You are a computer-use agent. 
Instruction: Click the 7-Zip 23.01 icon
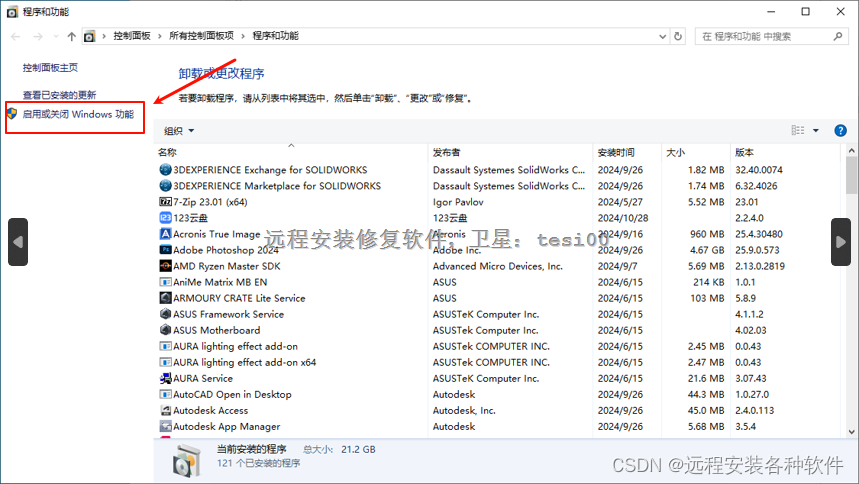pos(165,202)
